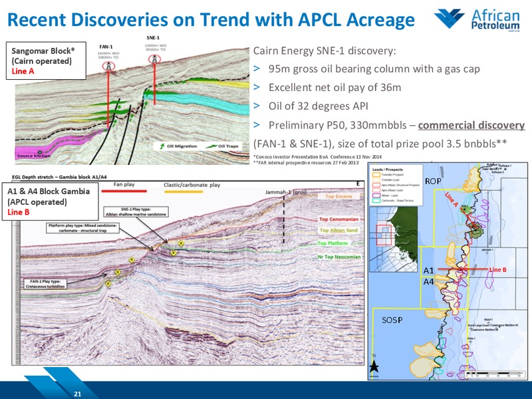This screenshot has width=532, height=399.
Task: Click the 'Top Eocene' horizon label
Action: coord(338,196)
